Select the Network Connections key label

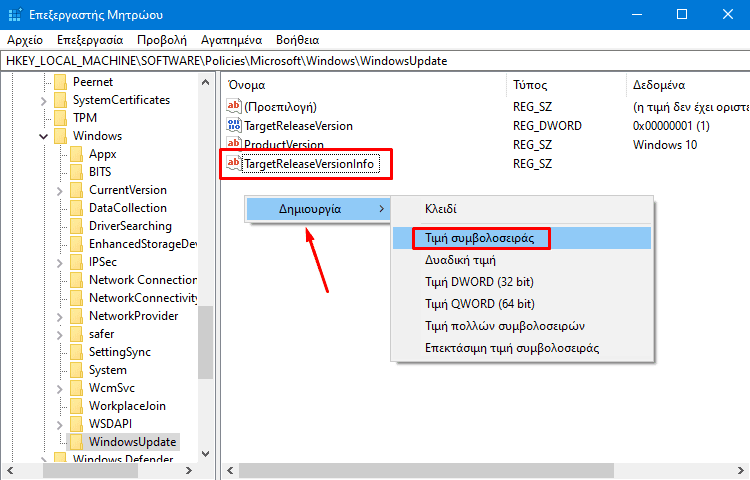143,280
